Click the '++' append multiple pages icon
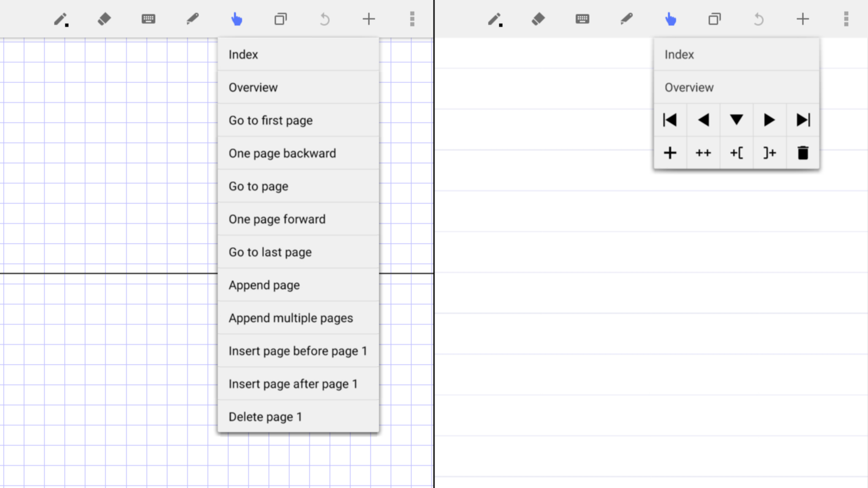This screenshot has width=868, height=488. (x=703, y=152)
